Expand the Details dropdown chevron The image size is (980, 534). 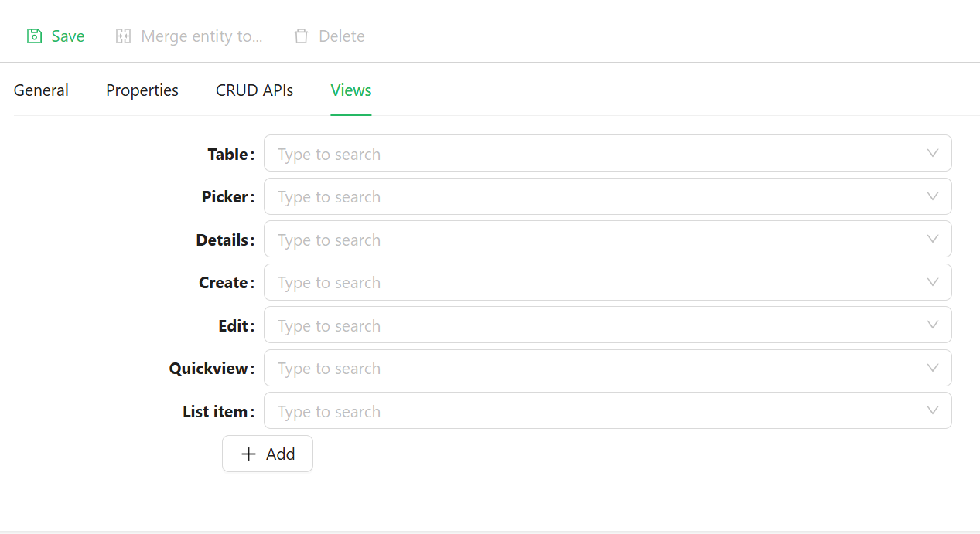933,240
